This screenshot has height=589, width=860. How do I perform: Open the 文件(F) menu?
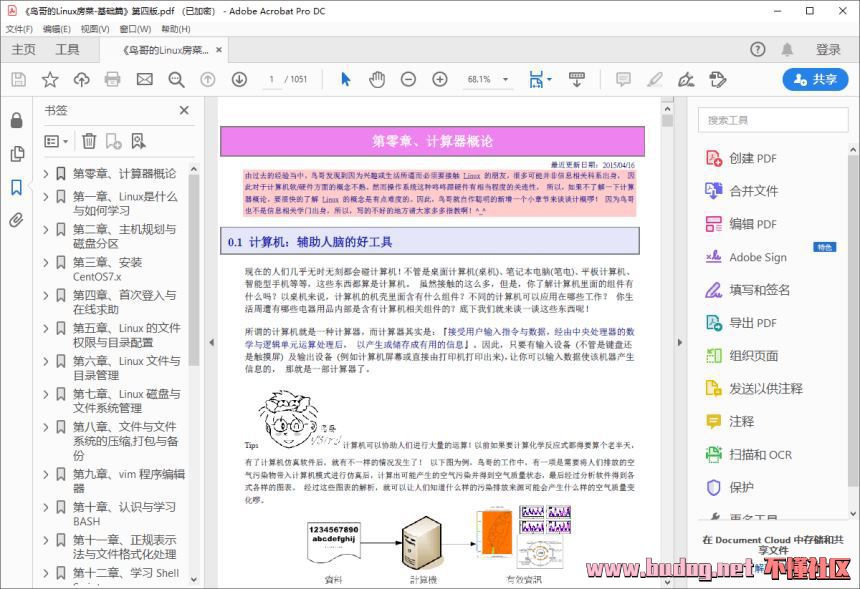(20, 29)
